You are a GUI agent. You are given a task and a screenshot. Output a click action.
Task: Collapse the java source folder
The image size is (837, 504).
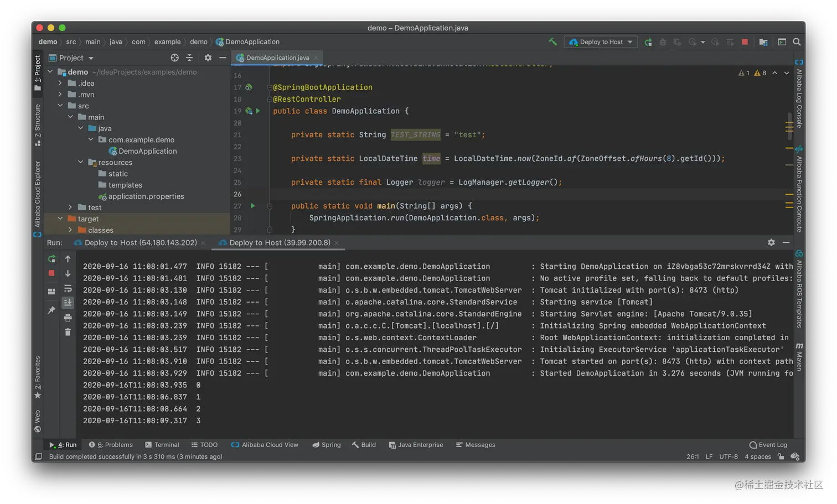pos(81,128)
